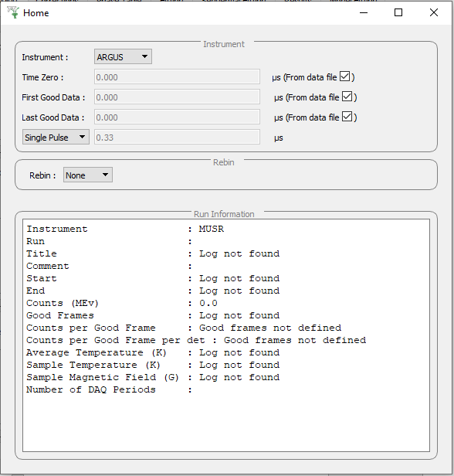Click the 'Title : Log not found' row
454x476 pixels.
coord(153,253)
